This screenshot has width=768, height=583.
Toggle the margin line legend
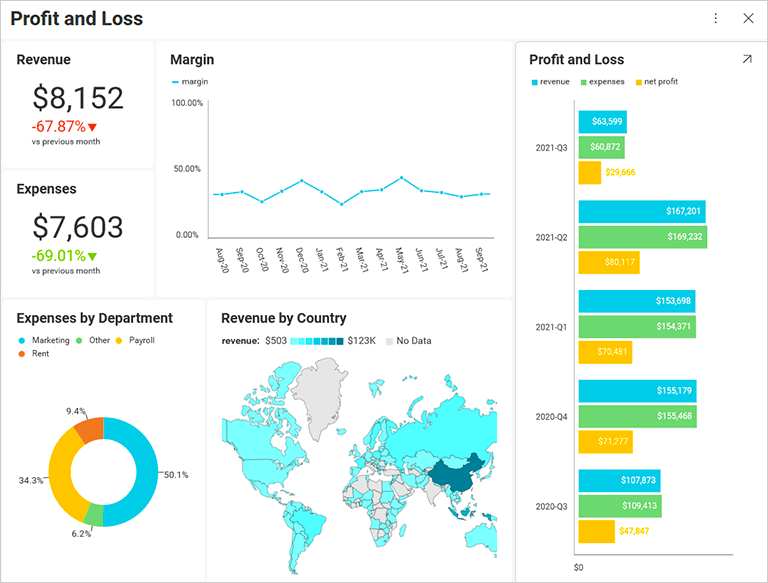click(190, 82)
